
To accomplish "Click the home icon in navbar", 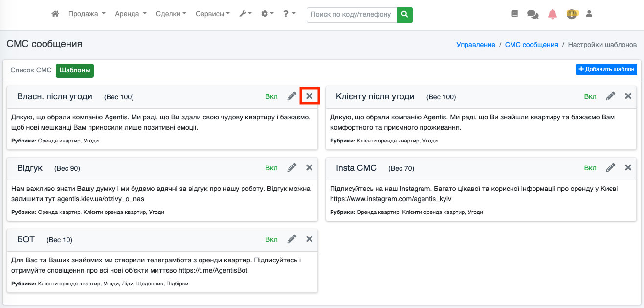I will (55, 14).
